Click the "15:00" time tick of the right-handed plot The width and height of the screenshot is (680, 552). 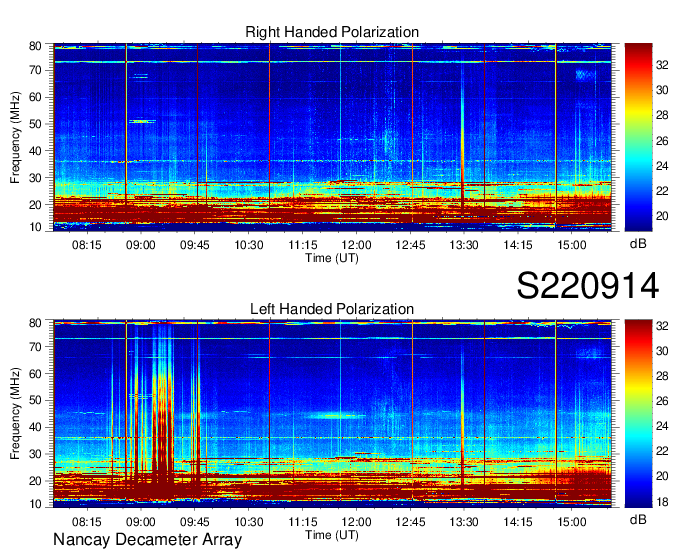572,245
